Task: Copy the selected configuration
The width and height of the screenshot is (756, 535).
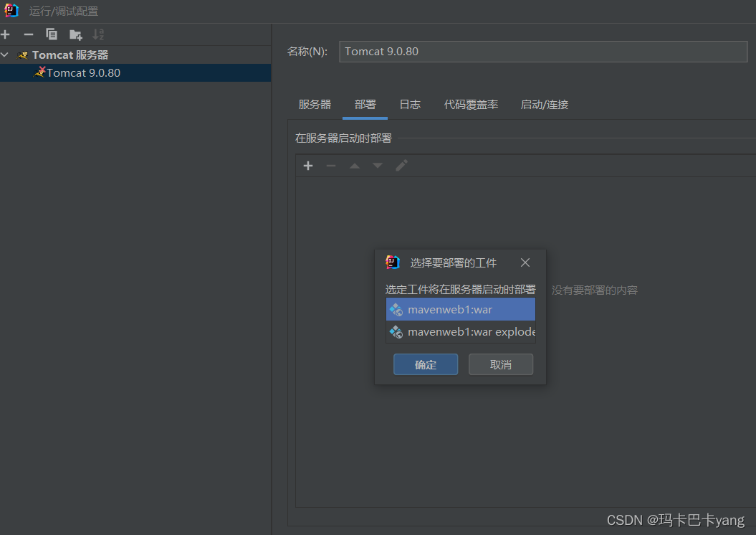Action: pos(51,34)
